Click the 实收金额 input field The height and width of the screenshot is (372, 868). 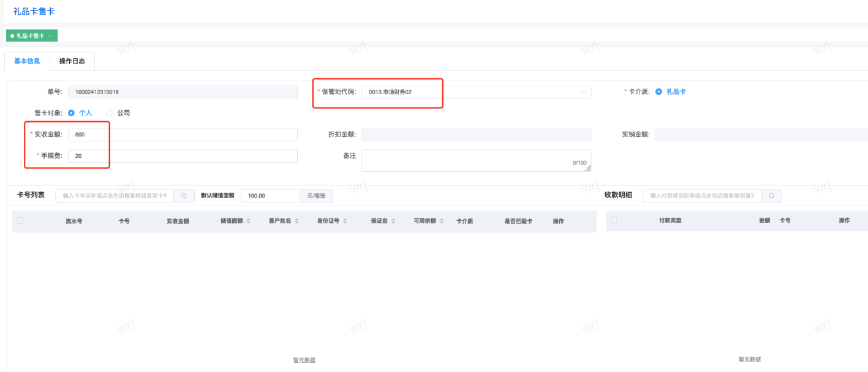point(183,135)
